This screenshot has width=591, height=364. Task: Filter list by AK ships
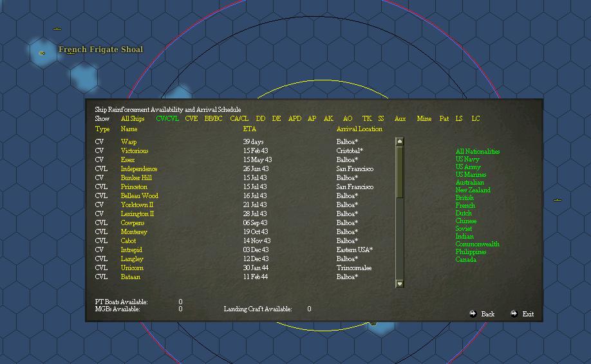(328, 118)
